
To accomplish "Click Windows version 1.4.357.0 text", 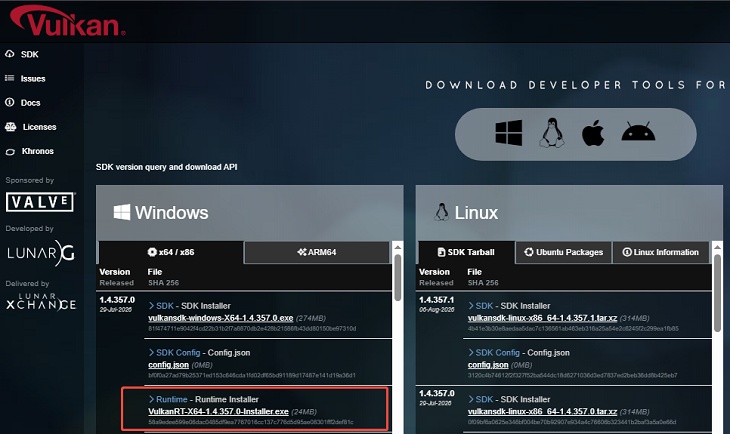I will 117,300.
